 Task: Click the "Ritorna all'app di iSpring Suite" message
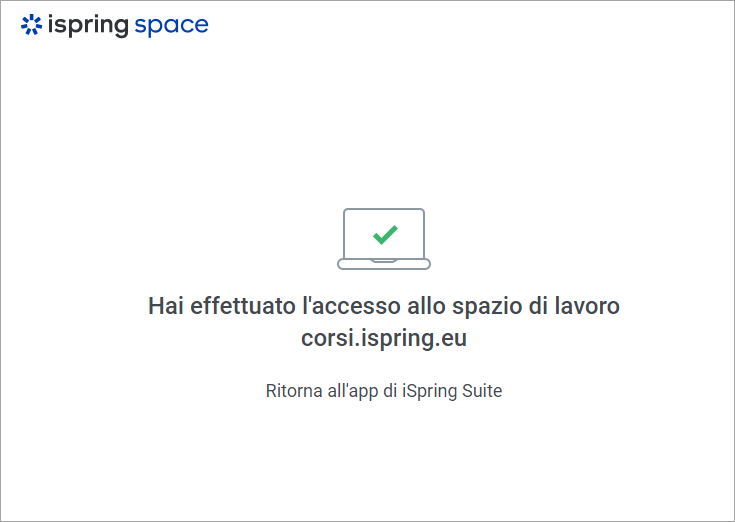point(384,391)
